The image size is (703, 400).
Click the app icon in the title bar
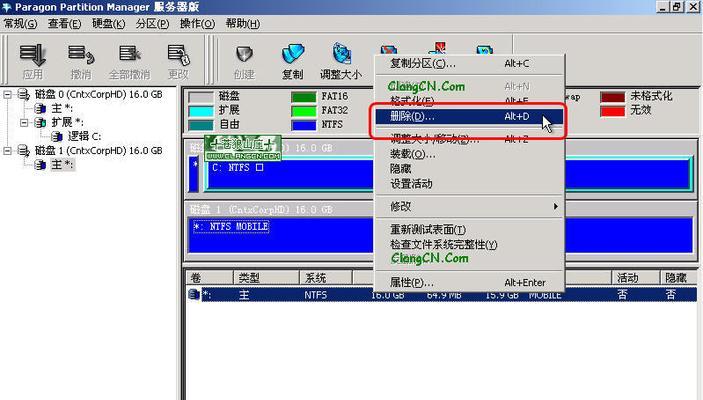[7, 7]
